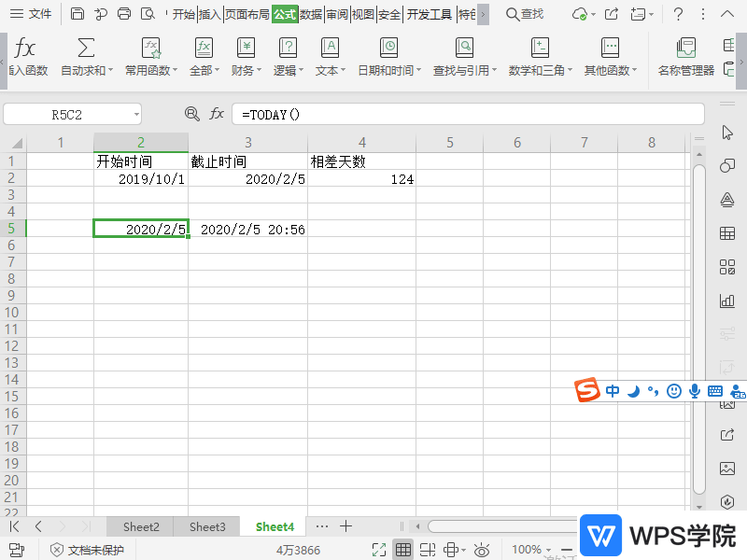Show more sheets with the ellipsis button
The width and height of the screenshot is (747, 560).
click(322, 526)
